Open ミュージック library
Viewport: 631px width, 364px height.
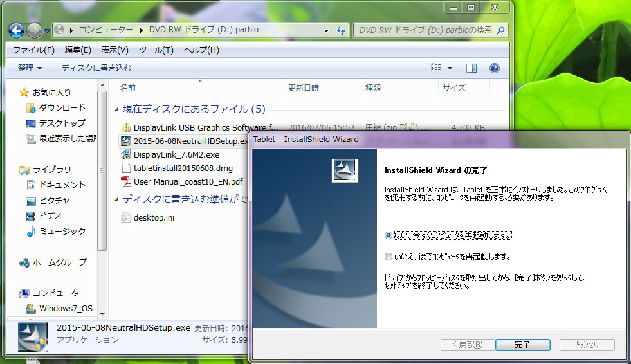[62, 232]
